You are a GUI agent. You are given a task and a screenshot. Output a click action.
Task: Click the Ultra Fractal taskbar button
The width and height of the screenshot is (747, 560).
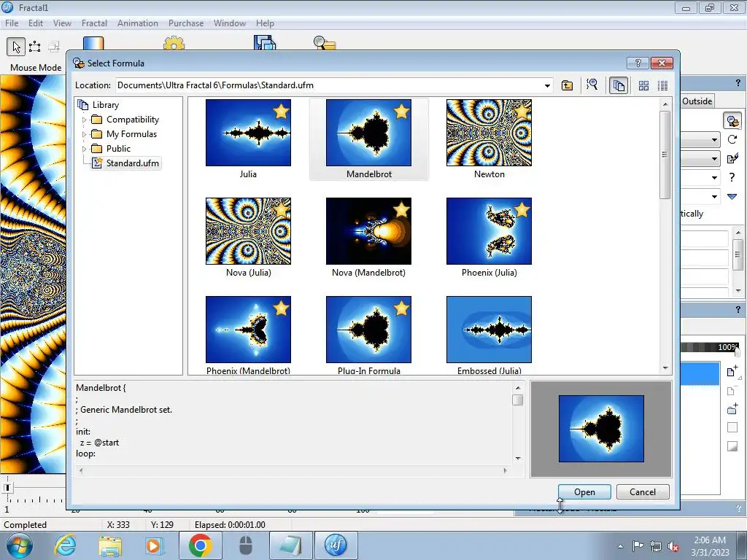pos(336,545)
